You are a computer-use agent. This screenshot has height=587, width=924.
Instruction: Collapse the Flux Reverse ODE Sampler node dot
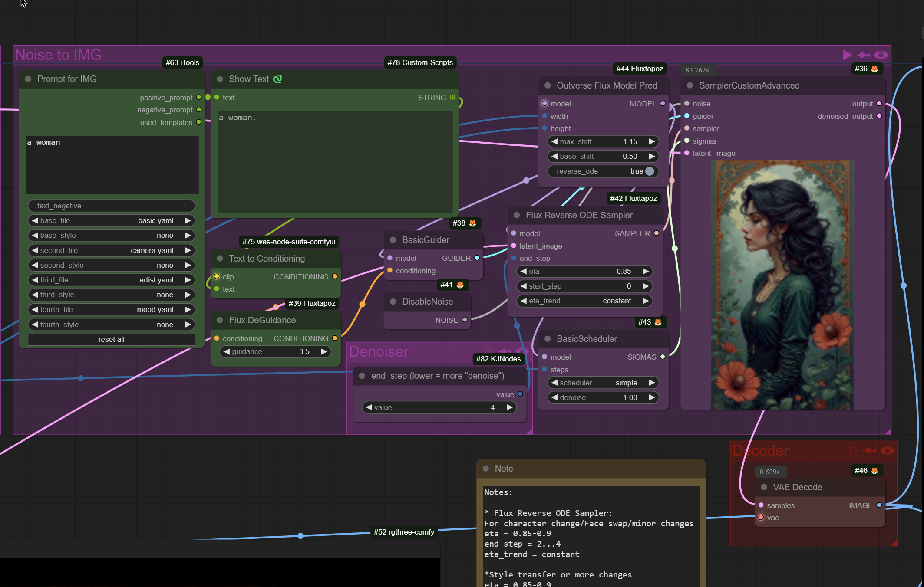(517, 215)
